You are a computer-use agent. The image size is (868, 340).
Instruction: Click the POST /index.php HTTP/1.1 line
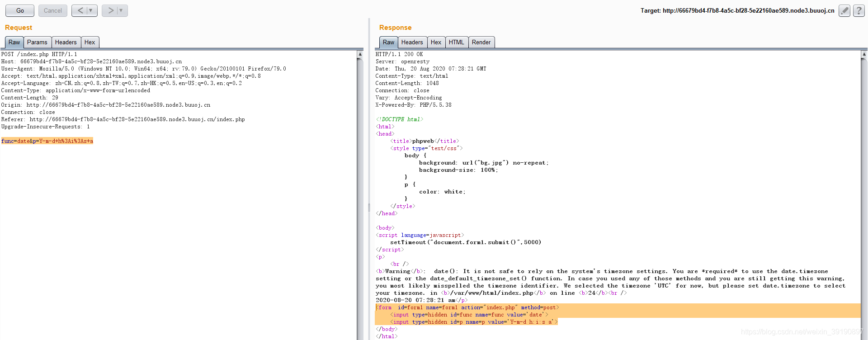(x=39, y=54)
